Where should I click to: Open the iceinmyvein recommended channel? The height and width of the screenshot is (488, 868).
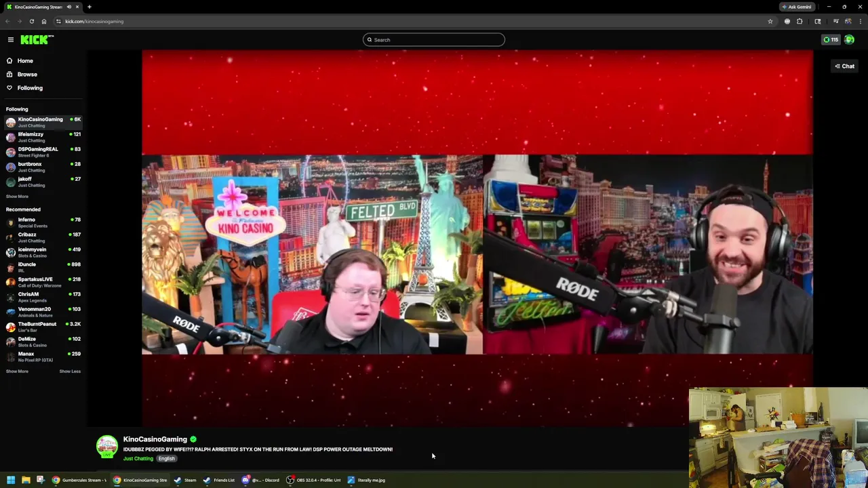43,252
